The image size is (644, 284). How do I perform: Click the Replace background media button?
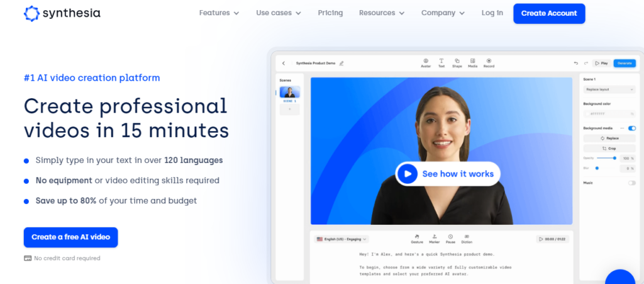(x=609, y=139)
